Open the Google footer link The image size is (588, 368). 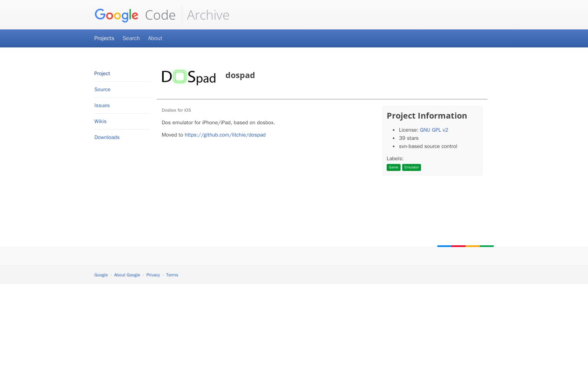[x=101, y=275]
